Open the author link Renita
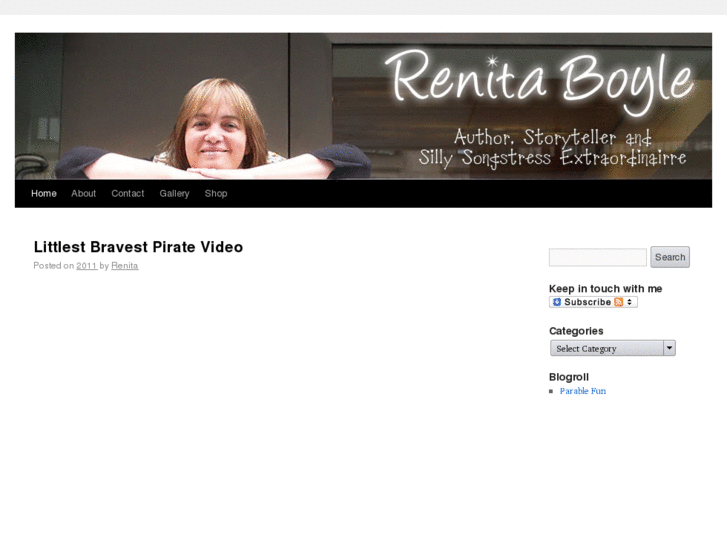 [125, 266]
